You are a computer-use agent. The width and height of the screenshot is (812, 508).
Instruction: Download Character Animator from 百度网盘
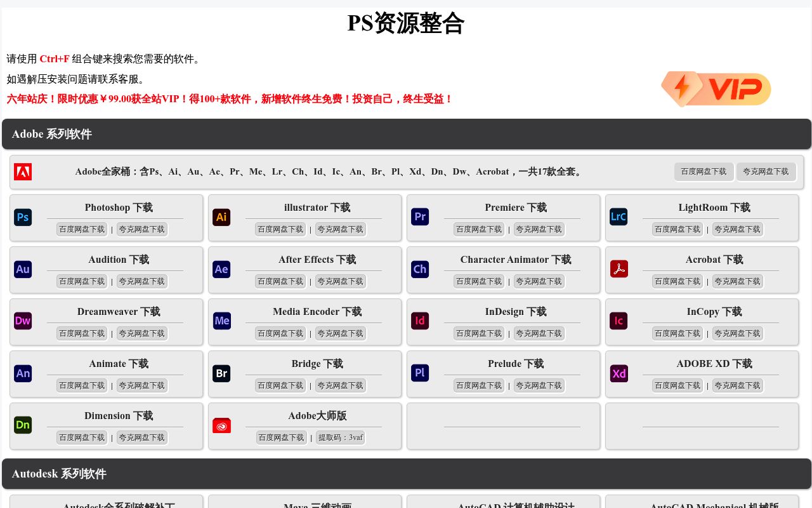coord(479,281)
